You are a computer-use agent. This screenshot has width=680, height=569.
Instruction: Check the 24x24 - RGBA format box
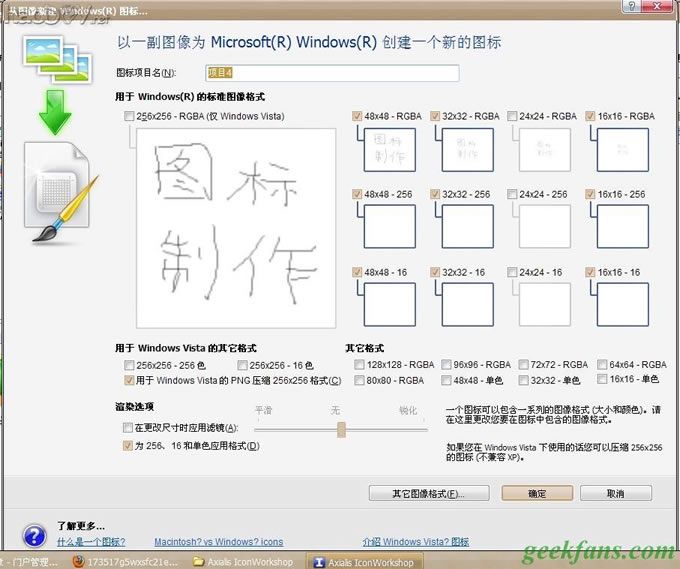tap(513, 117)
